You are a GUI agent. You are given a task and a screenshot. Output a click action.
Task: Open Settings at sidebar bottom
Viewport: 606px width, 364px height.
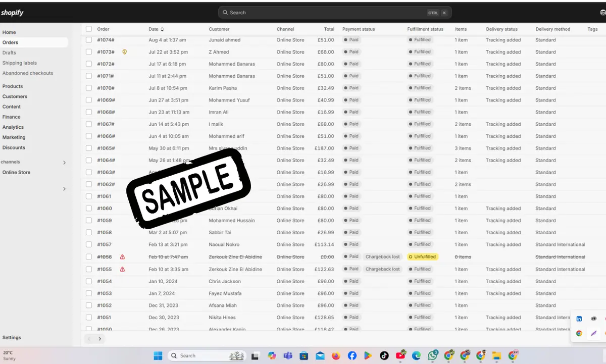(12, 338)
